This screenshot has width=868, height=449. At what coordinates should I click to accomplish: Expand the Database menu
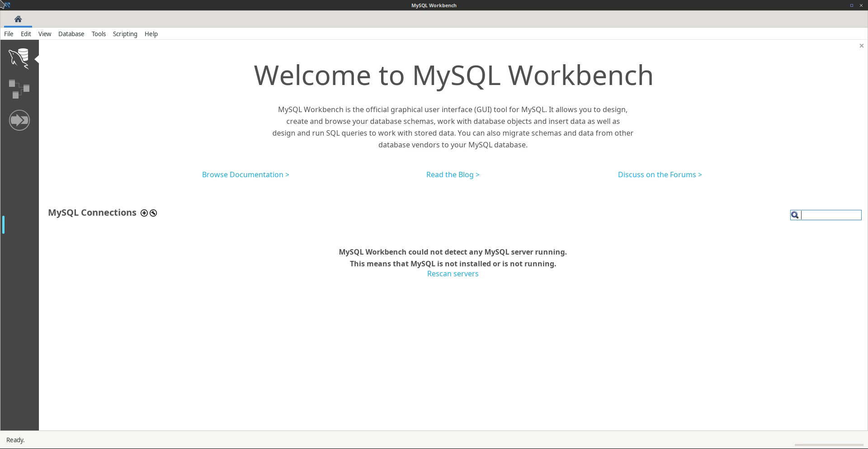tap(71, 34)
